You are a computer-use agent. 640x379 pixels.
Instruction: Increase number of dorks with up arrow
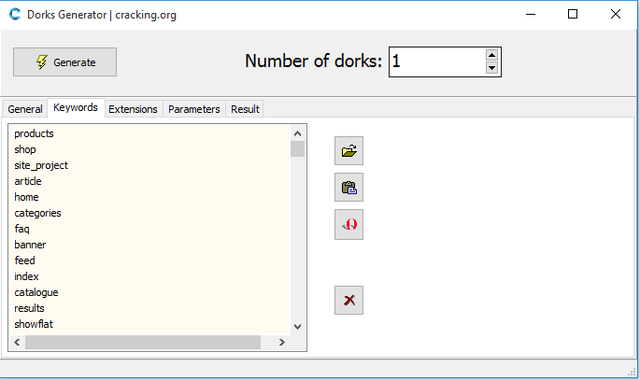[x=492, y=55]
